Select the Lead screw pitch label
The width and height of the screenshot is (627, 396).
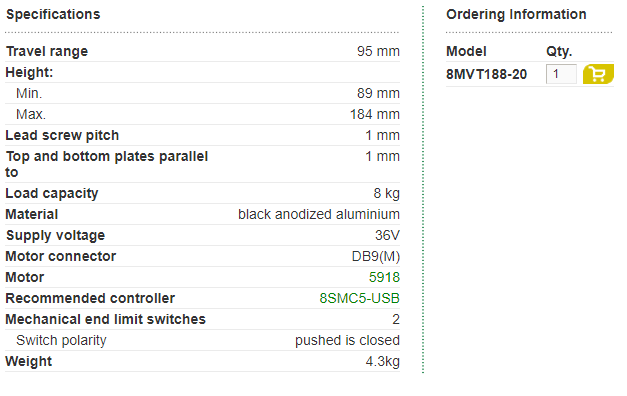pos(62,136)
